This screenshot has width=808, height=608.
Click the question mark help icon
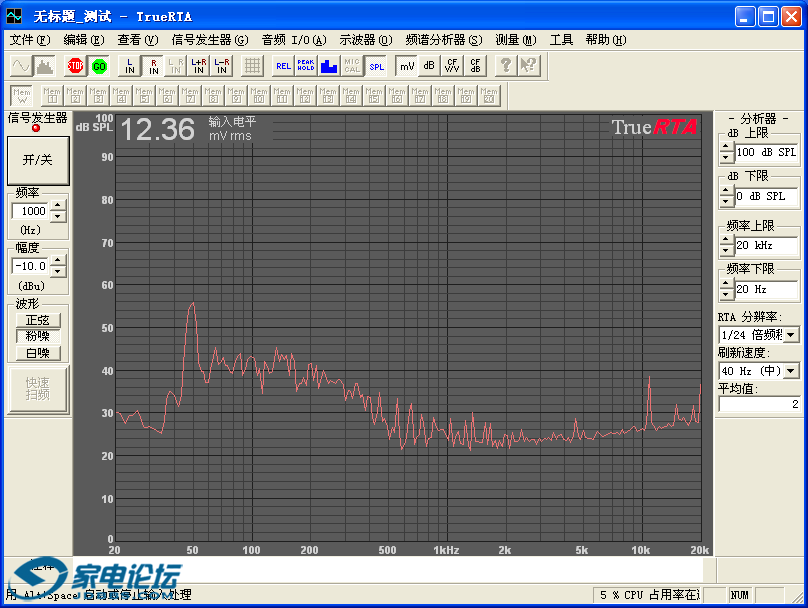506,66
